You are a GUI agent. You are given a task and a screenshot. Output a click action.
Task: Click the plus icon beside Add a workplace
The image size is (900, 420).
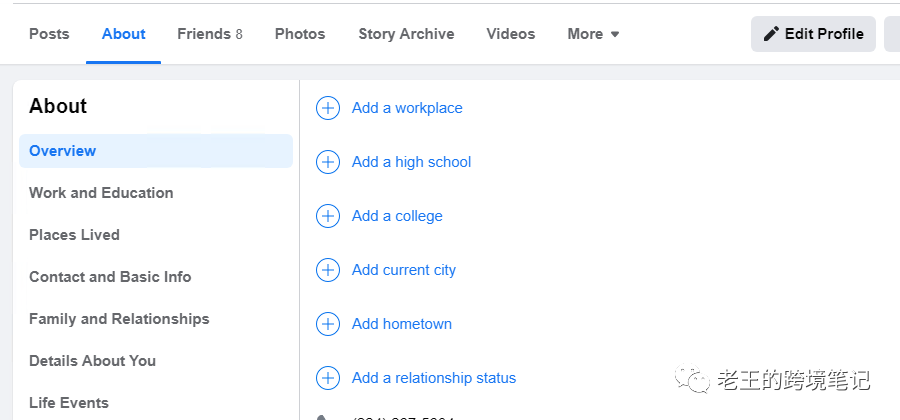(328, 108)
